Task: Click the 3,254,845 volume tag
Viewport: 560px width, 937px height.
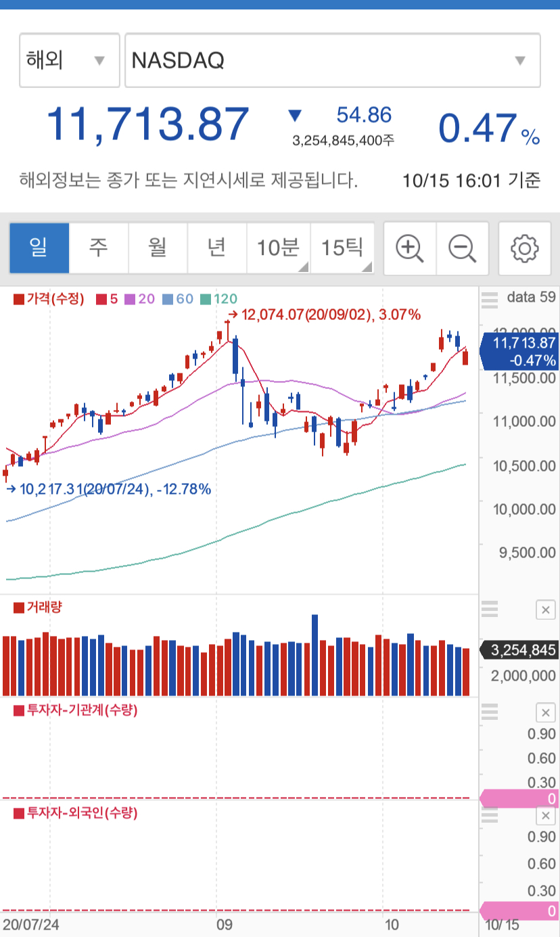Action: pyautogui.click(x=518, y=651)
